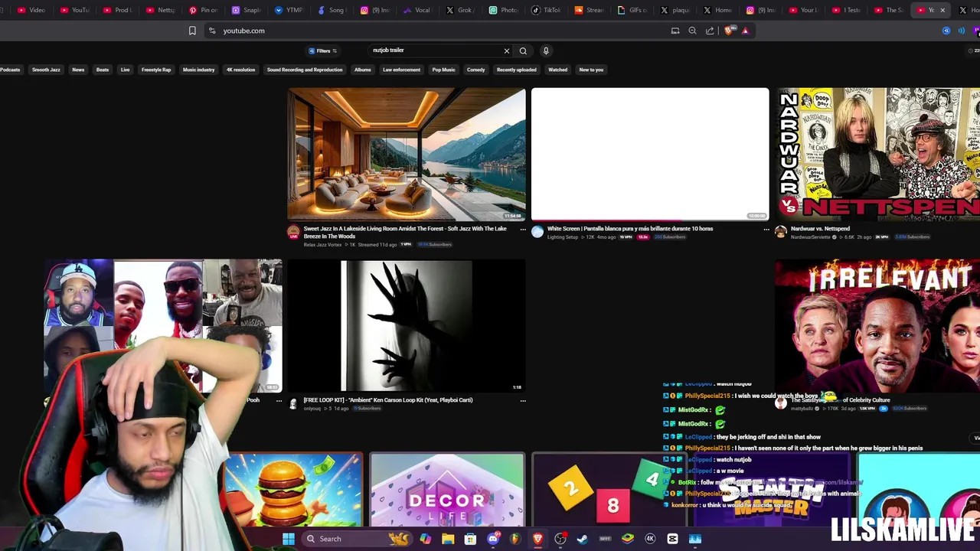Click the Brave Rewards triangle icon
980x551 pixels.
point(745,31)
